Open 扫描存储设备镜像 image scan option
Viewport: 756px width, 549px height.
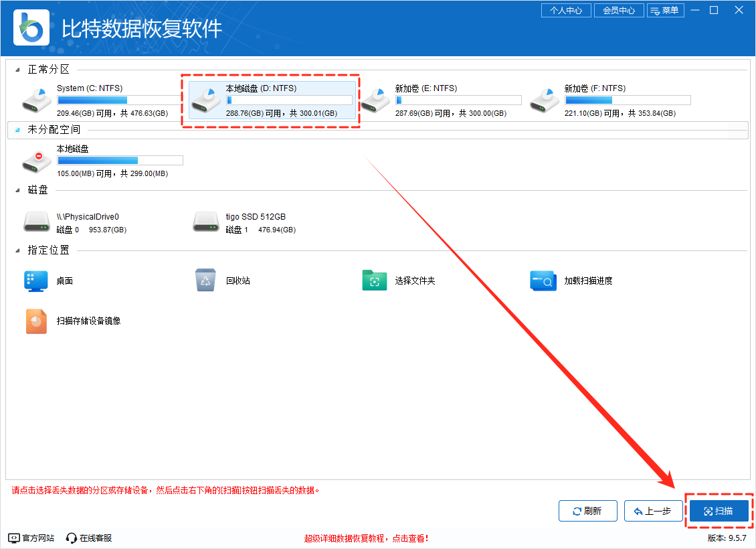(36, 321)
